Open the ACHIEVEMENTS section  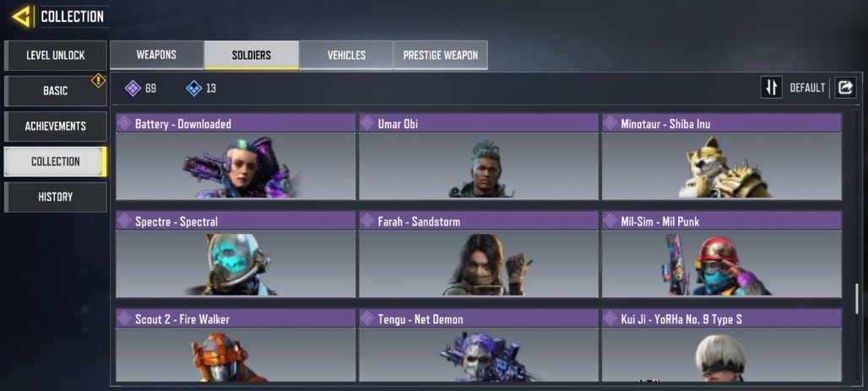[x=56, y=127]
